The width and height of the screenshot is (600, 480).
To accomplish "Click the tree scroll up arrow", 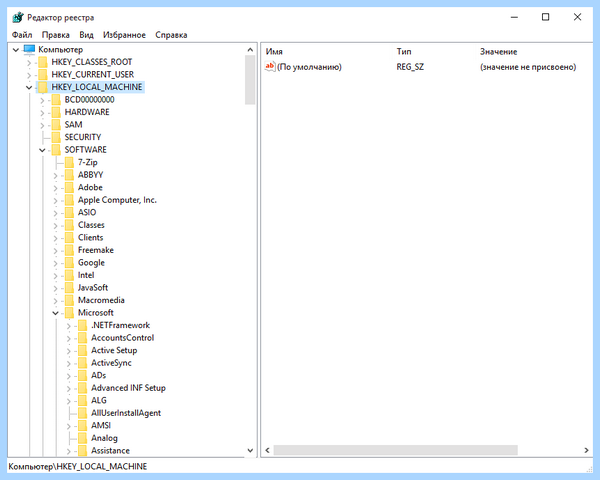I will click(250, 50).
